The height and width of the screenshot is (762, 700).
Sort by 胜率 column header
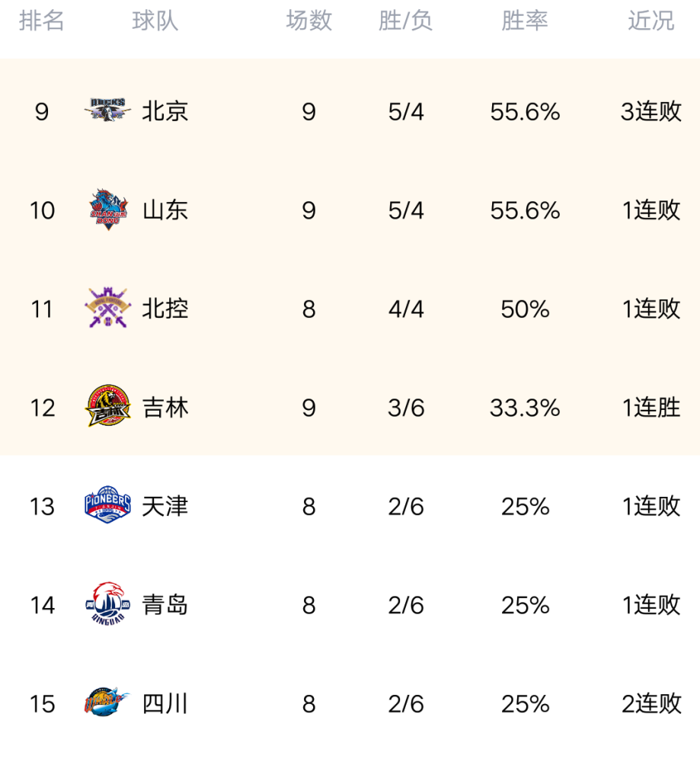525,21
